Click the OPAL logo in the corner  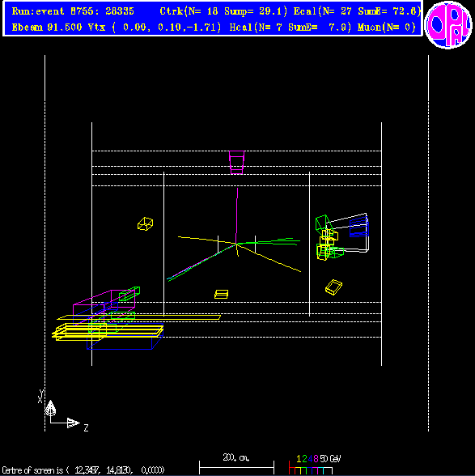click(x=448, y=24)
